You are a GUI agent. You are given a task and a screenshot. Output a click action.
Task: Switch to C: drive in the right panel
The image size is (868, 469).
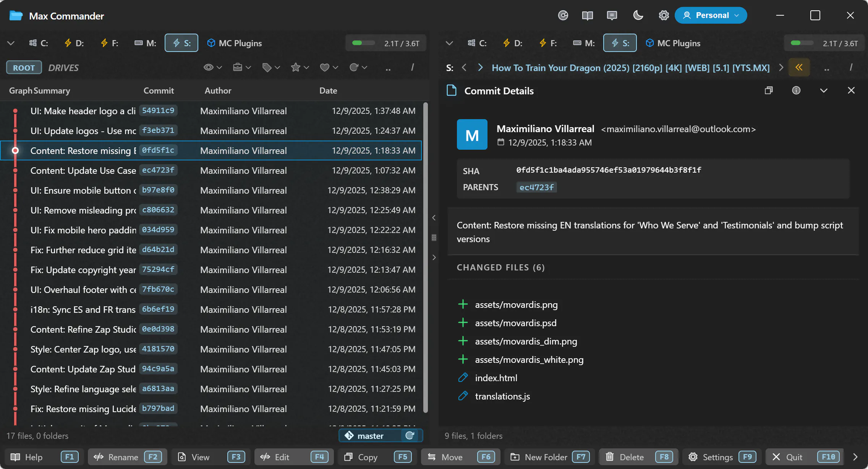click(x=477, y=43)
